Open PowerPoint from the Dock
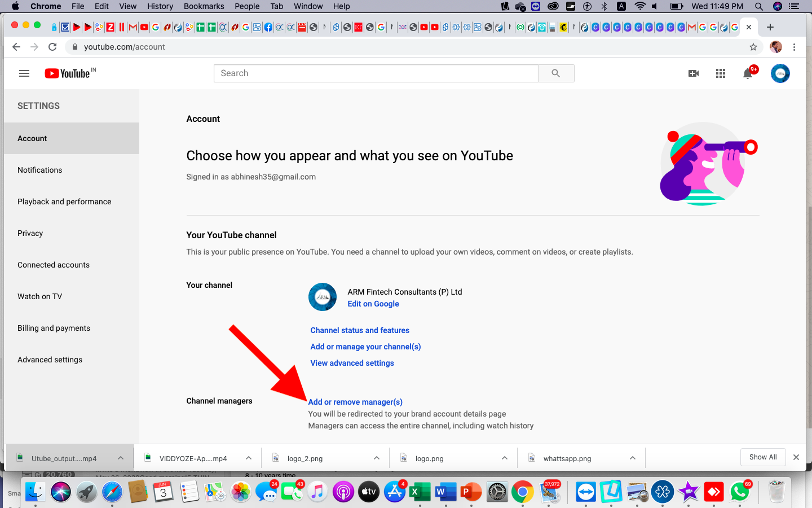Image resolution: width=812 pixels, height=508 pixels. point(471,492)
